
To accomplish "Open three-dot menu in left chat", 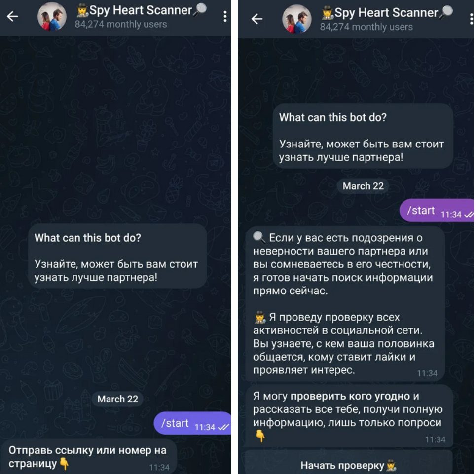I will click(x=225, y=17).
